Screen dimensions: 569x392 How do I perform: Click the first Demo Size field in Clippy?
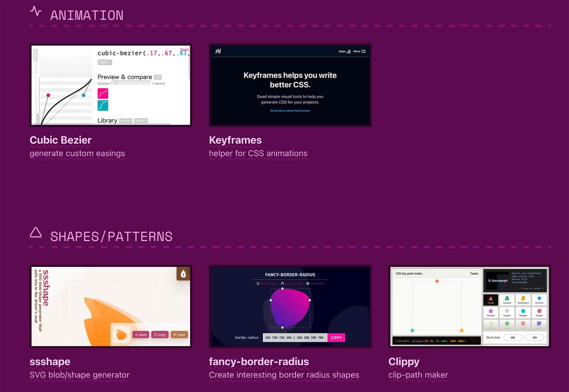[x=513, y=337]
